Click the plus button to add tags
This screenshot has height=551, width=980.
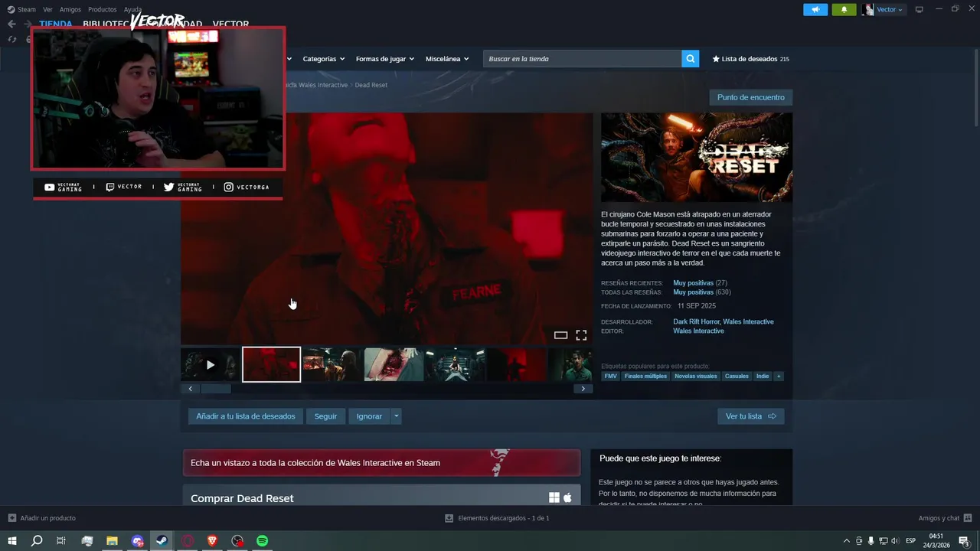point(779,377)
